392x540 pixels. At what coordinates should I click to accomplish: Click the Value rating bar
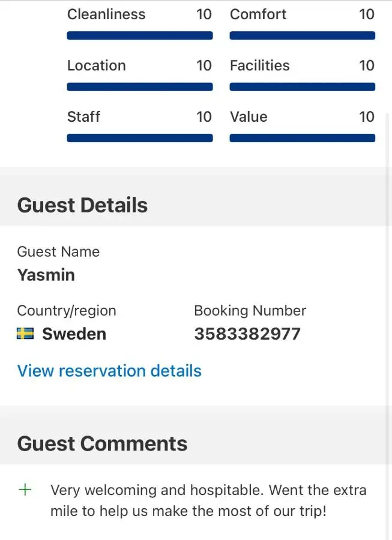(302, 138)
